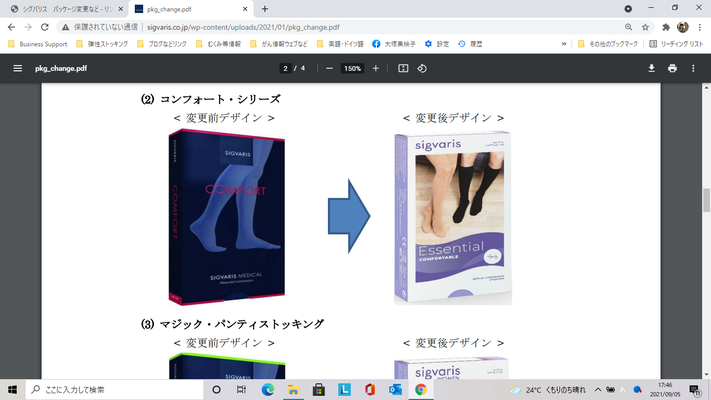
Task: Open その他のブックマーク folder
Action: click(608, 44)
